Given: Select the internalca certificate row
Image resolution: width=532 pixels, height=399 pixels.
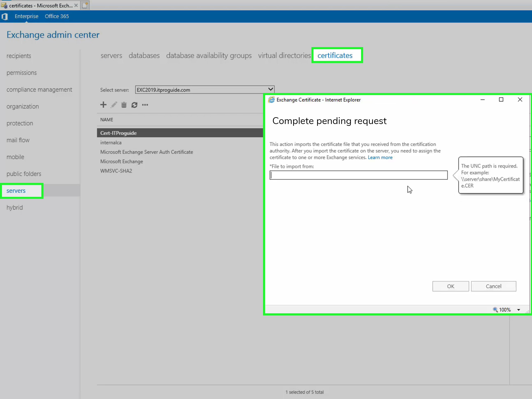Looking at the screenshot, I should pyautogui.click(x=180, y=142).
